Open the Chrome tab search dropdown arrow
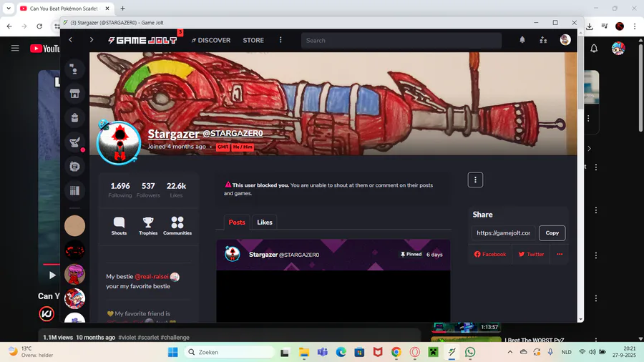 (x=9, y=8)
